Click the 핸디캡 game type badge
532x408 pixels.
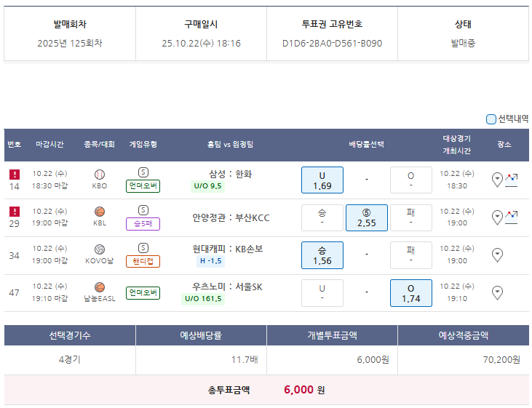click(143, 261)
